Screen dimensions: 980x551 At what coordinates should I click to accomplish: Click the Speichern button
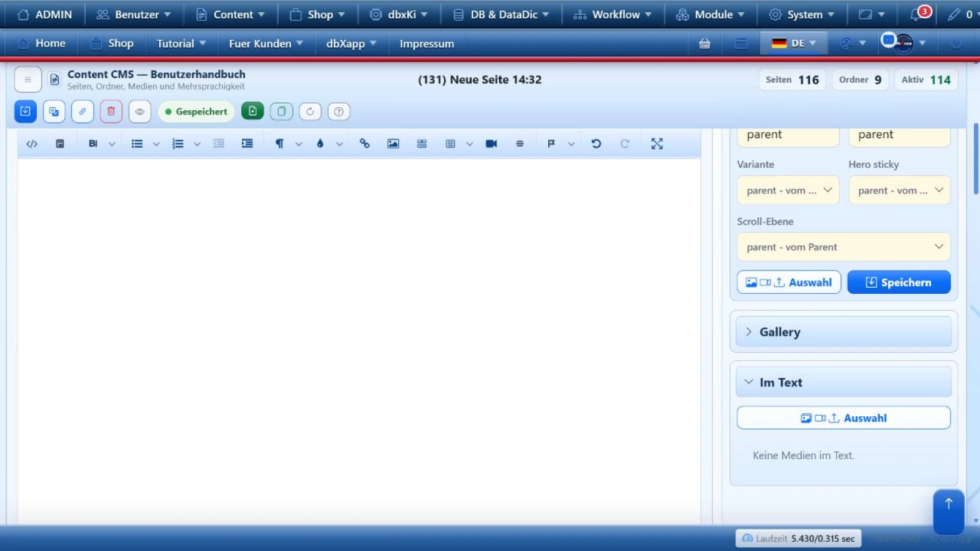899,282
